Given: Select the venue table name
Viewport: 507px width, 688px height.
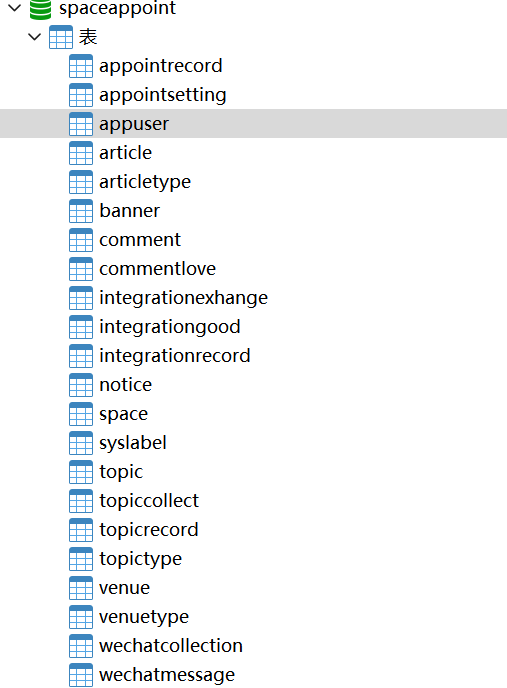Looking at the screenshot, I should pos(125,588).
